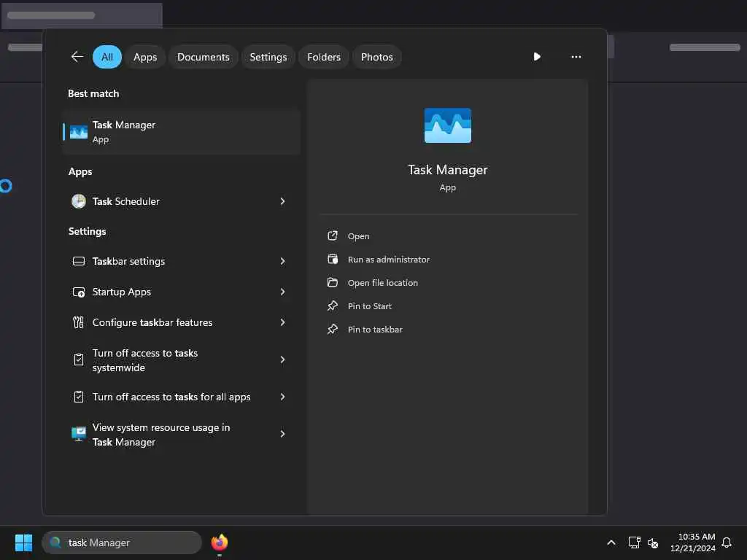747x560 pixels.
Task: Expand Startup Apps chevron
Action: click(282, 292)
